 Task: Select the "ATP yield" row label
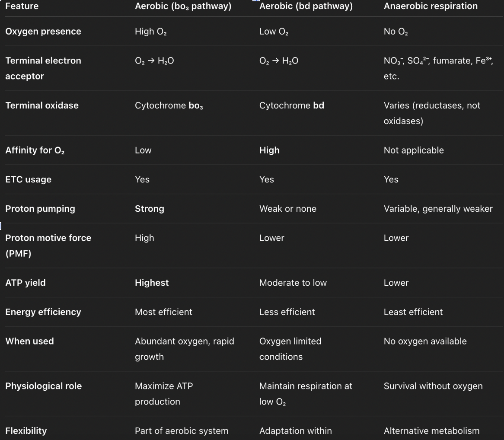coord(26,283)
